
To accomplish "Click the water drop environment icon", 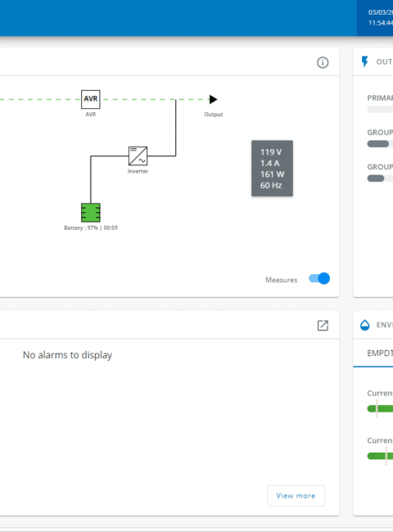I will pos(365,325).
